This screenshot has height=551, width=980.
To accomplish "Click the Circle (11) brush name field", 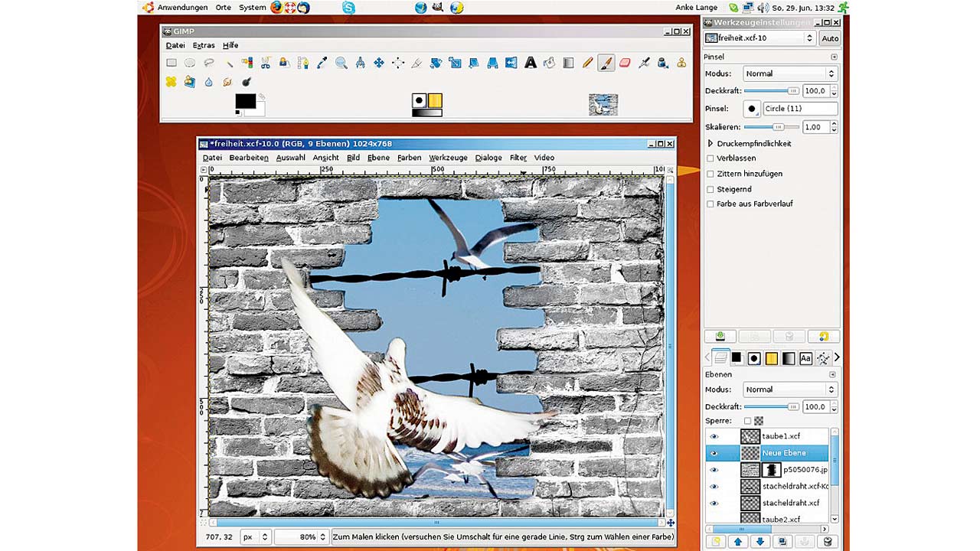I will click(800, 109).
